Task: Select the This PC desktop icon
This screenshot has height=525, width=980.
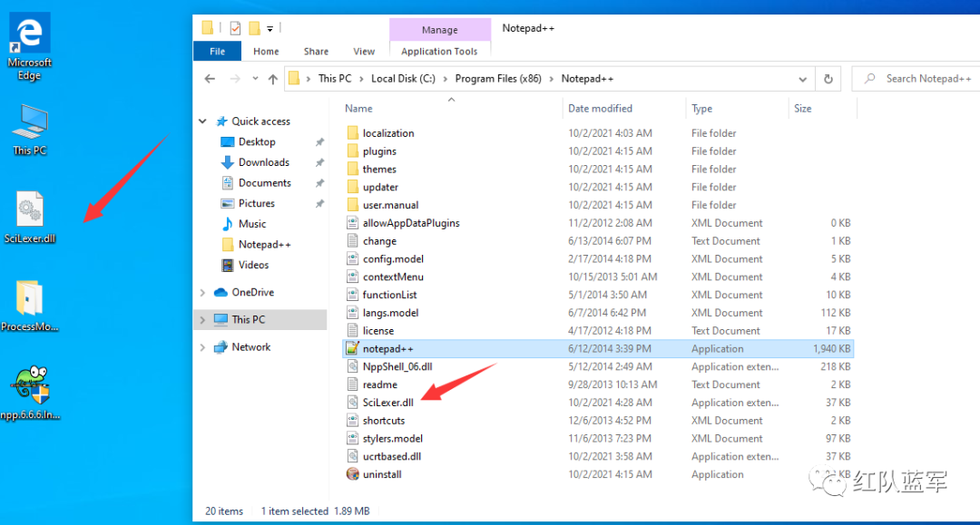Action: tap(29, 130)
